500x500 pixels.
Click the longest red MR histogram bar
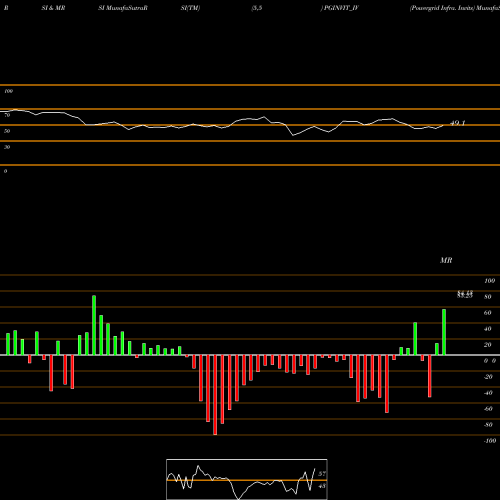215,395
